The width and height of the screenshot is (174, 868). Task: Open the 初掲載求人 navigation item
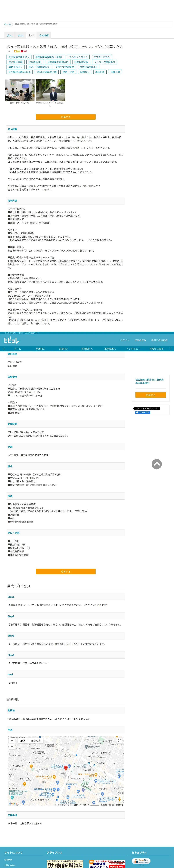pos(87,349)
